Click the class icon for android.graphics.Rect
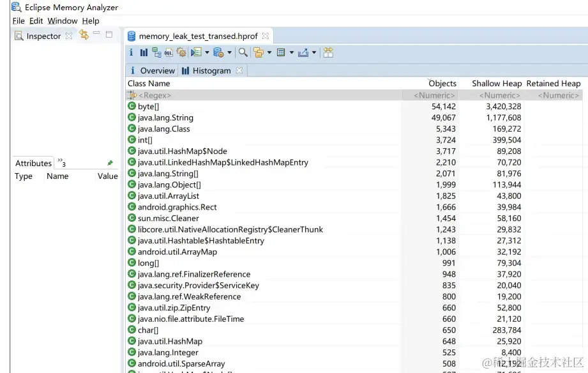 pos(132,207)
